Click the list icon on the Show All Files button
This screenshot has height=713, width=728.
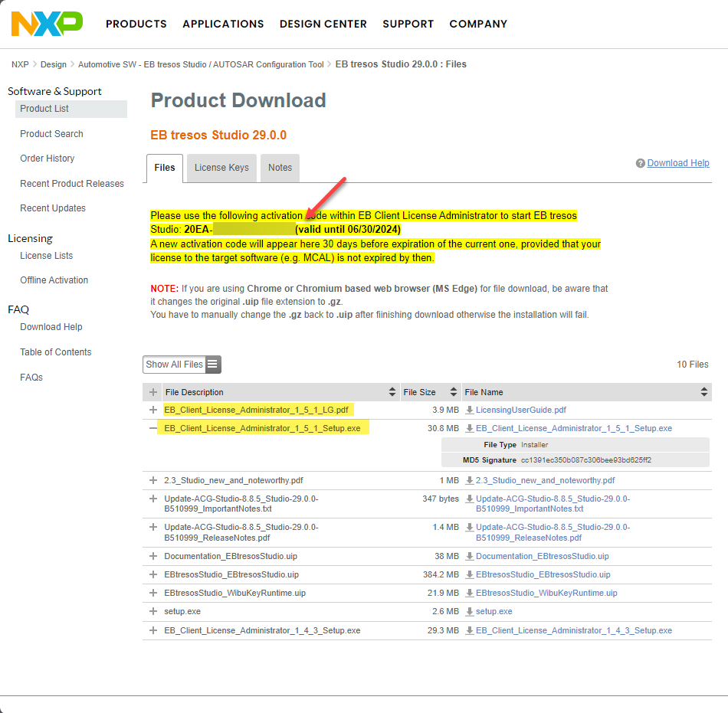coord(211,365)
